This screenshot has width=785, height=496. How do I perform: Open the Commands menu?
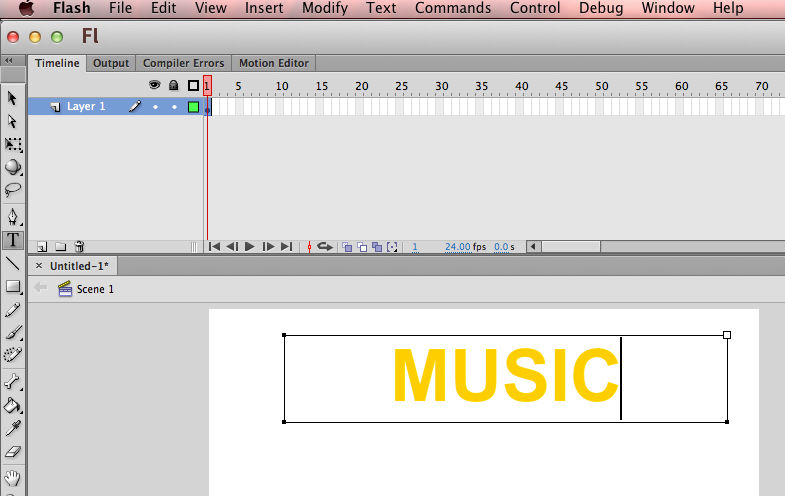coord(453,8)
